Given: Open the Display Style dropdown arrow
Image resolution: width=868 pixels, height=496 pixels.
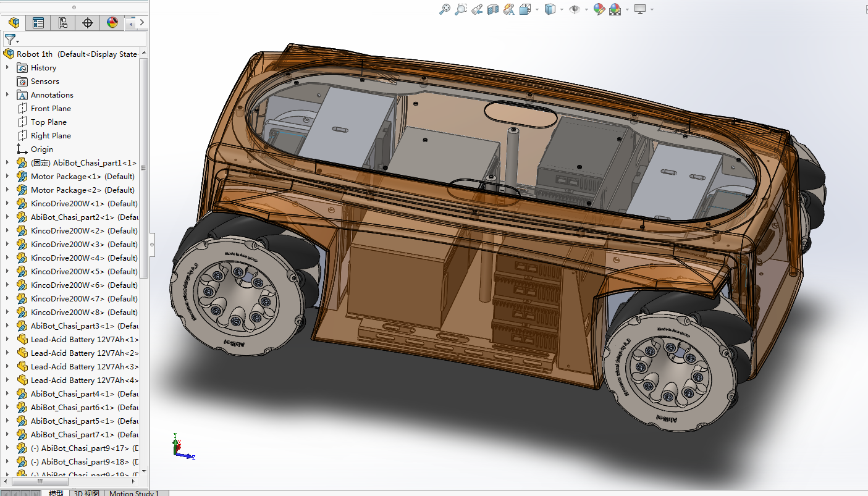Looking at the screenshot, I should point(562,9).
